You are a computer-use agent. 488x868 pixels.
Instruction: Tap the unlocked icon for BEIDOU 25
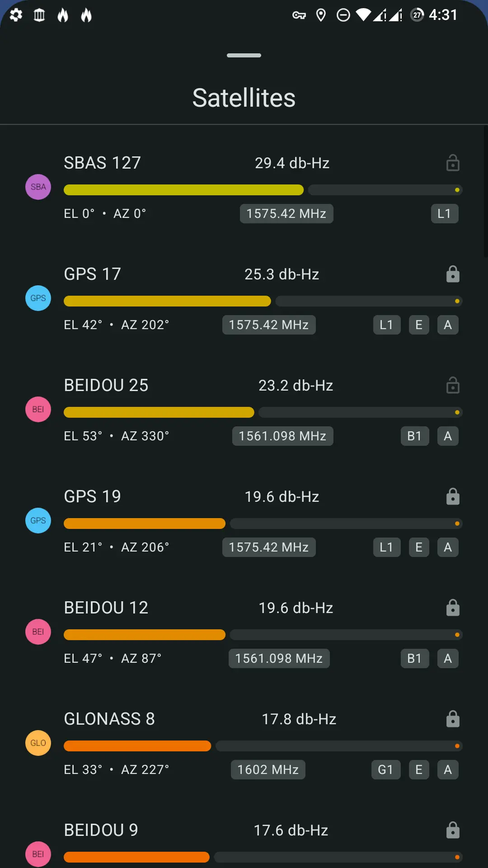[453, 385]
